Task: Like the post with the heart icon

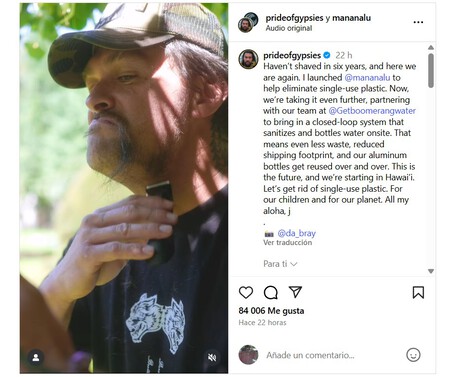Action: [246, 292]
